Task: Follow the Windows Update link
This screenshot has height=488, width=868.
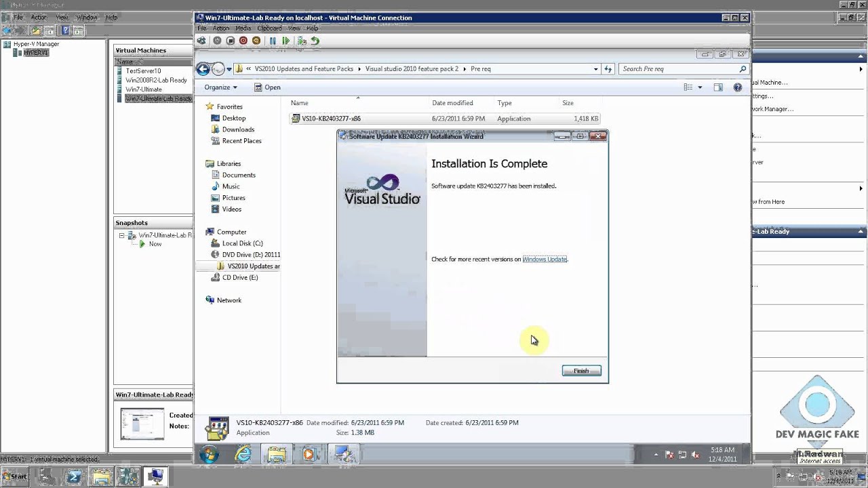Action: [545, 259]
